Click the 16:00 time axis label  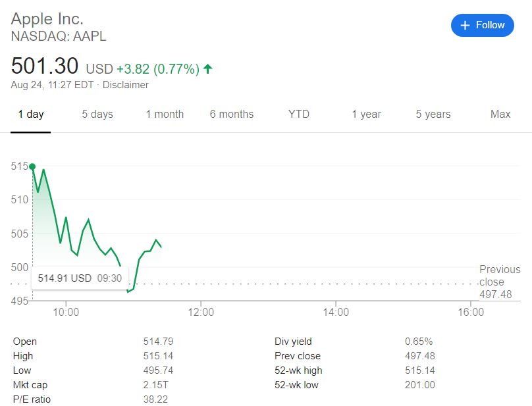tap(471, 312)
